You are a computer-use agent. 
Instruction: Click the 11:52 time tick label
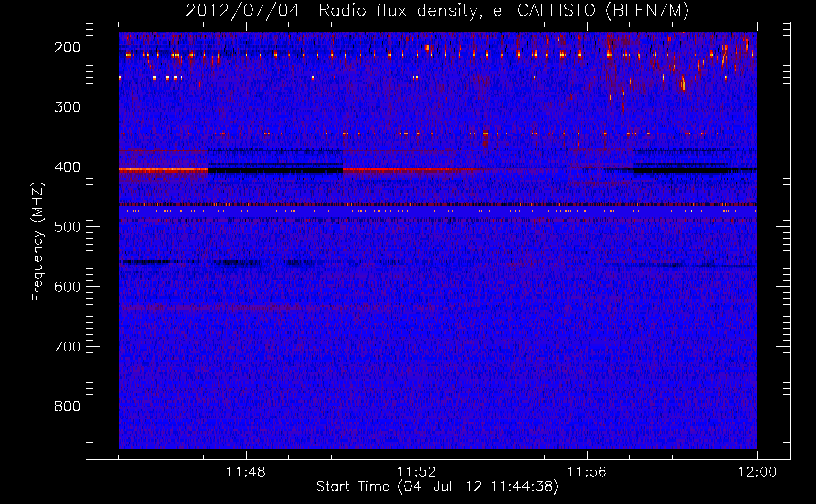pyautogui.click(x=417, y=472)
